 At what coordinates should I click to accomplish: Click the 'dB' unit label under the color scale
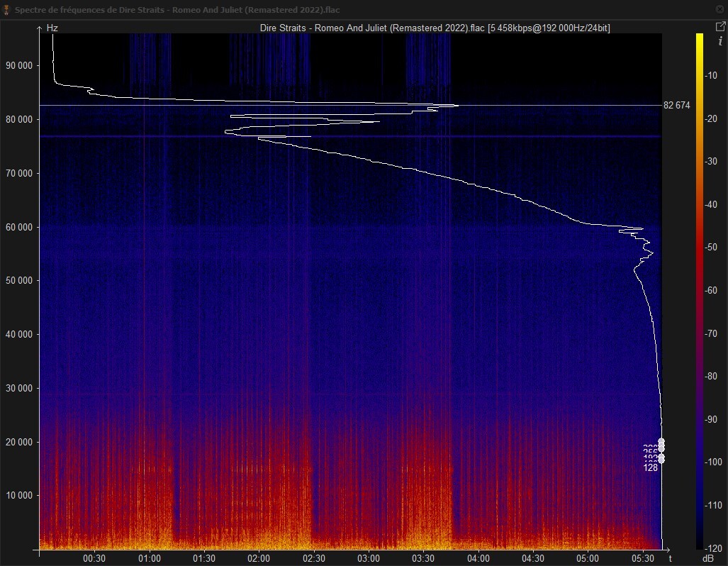click(707, 559)
